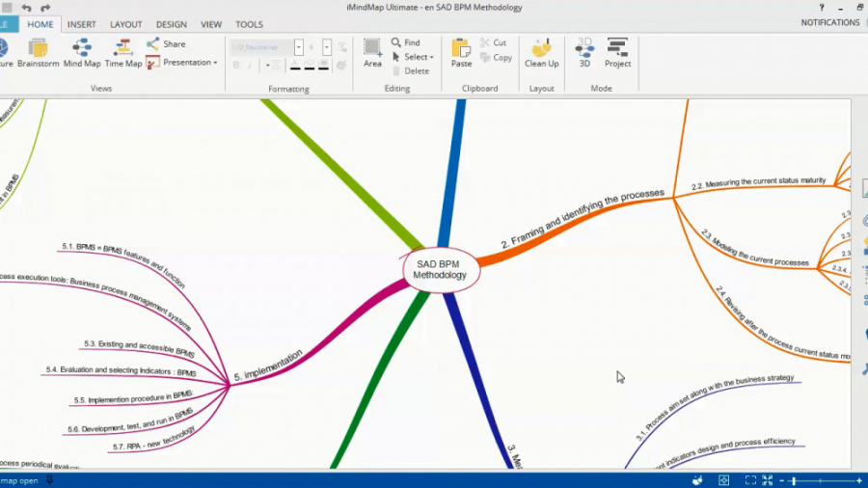Open the DESIGN ribbon tab
Viewport: 868px width, 488px height.
coord(171,24)
